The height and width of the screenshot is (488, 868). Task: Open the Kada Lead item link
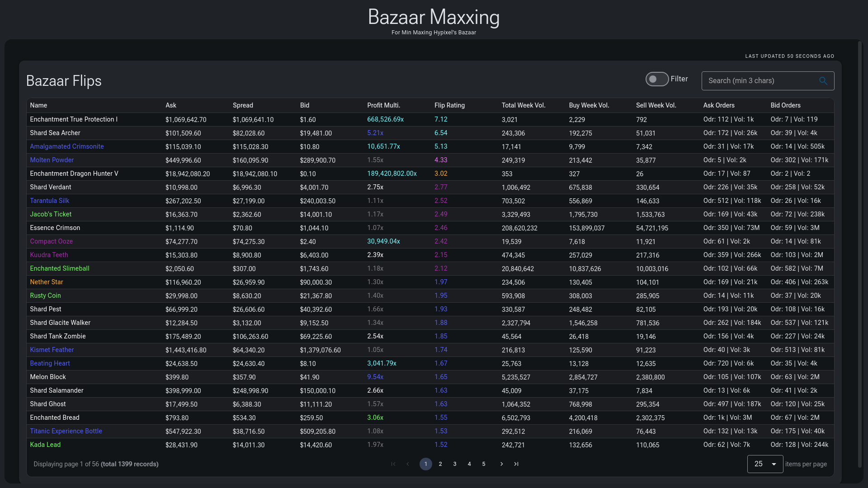pyautogui.click(x=45, y=445)
